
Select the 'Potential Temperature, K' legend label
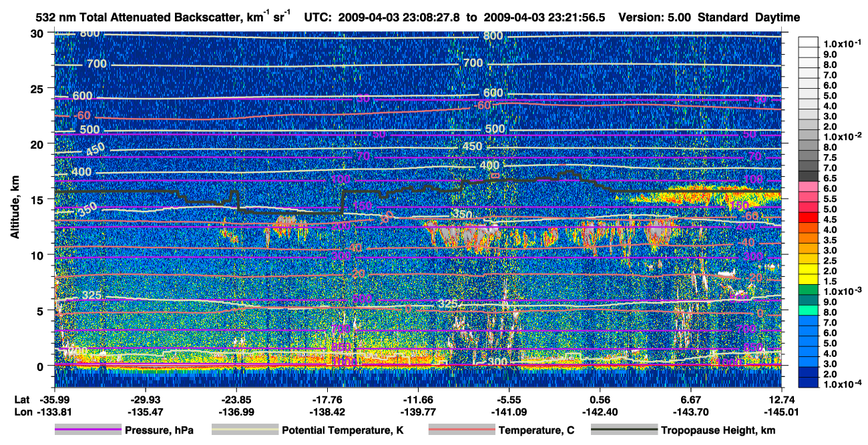(x=343, y=430)
